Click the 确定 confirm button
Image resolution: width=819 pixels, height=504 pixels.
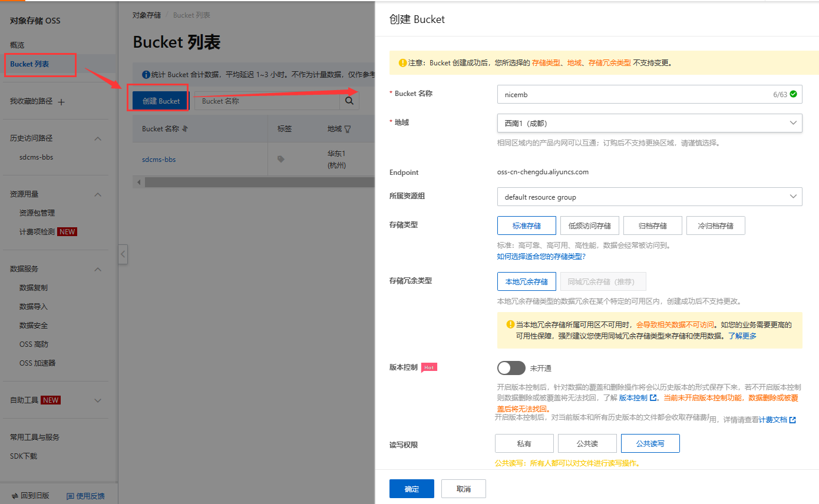pos(411,489)
